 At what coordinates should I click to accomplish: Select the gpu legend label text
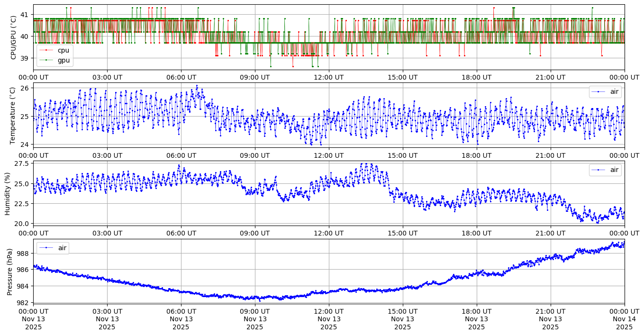[63, 60]
